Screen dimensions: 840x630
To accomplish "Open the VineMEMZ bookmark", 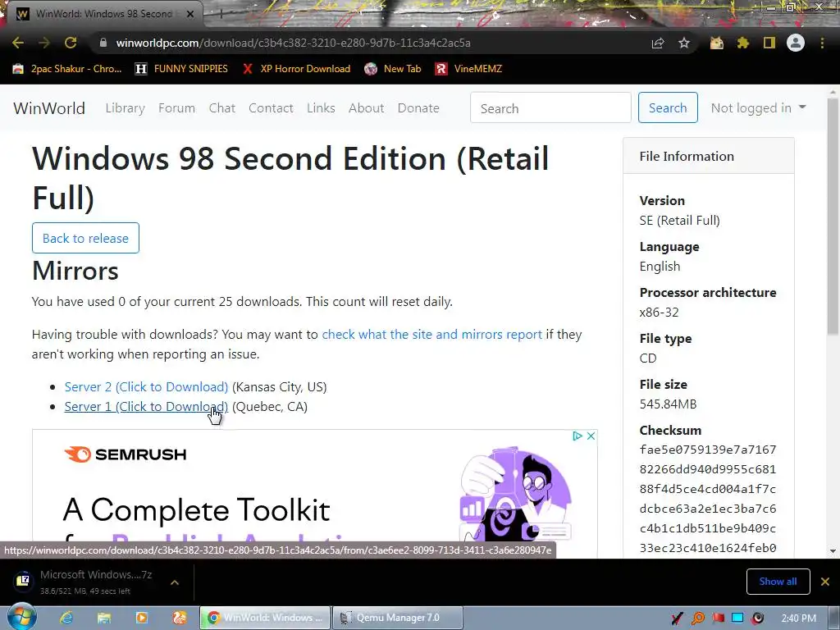I will point(468,69).
